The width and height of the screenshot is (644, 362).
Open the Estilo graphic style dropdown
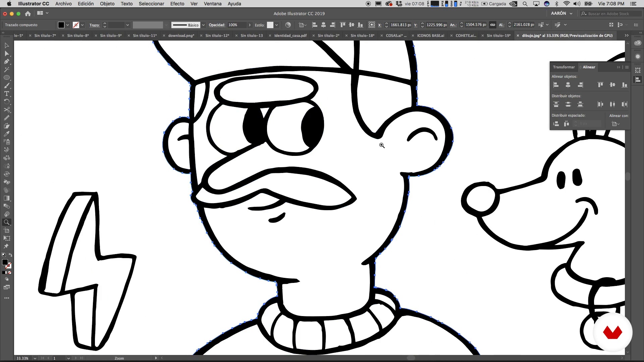(x=277, y=25)
